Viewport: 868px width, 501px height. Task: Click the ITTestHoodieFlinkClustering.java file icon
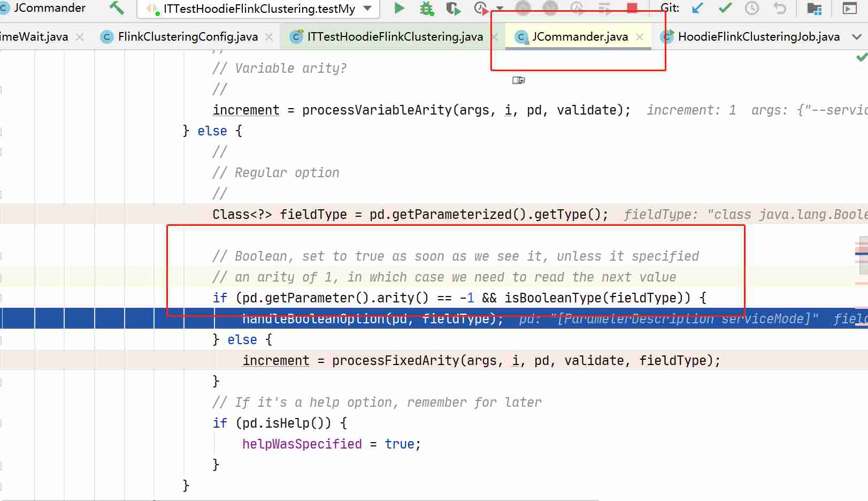click(x=296, y=36)
